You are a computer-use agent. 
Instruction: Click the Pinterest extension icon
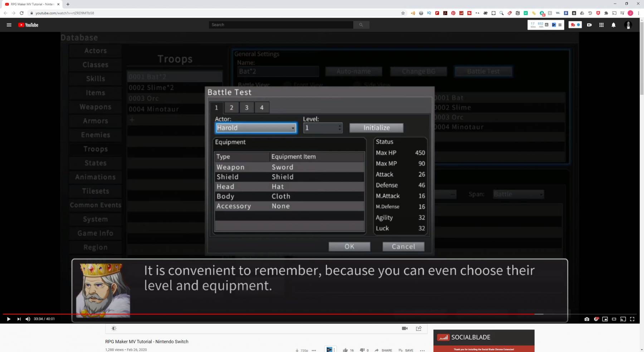[x=453, y=13]
